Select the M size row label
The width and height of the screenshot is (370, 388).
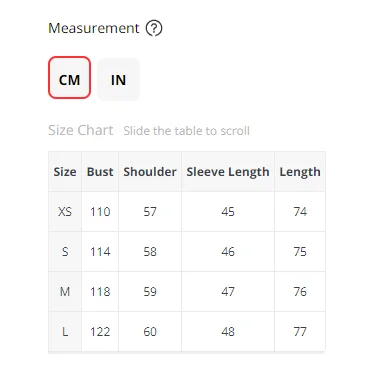65,292
